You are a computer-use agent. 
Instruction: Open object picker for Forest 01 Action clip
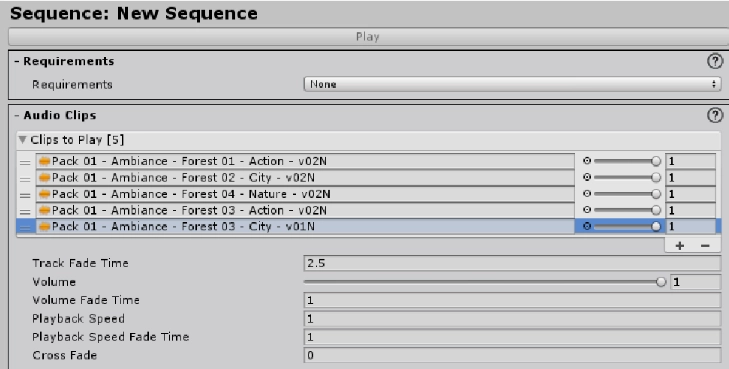tap(587, 161)
